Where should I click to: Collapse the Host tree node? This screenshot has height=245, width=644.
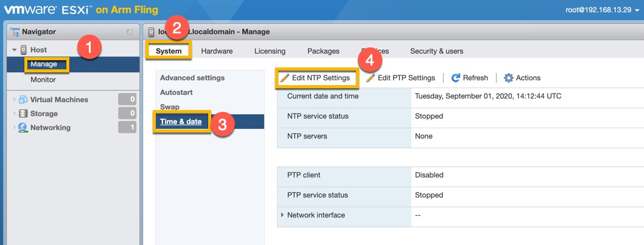(x=15, y=50)
